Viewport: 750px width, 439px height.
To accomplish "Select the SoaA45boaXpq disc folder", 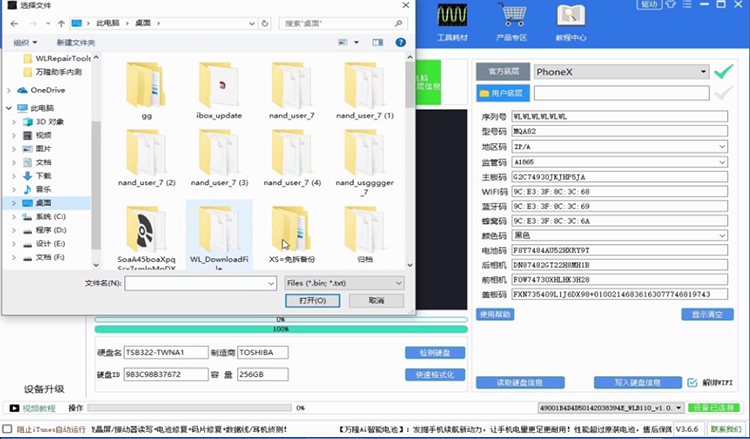I will pos(146,237).
